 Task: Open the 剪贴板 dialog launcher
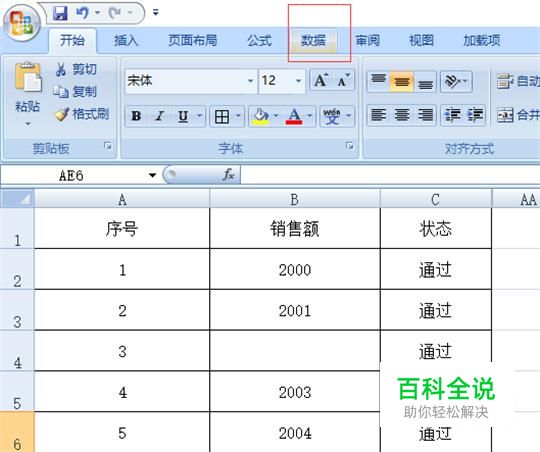pyautogui.click(x=108, y=146)
